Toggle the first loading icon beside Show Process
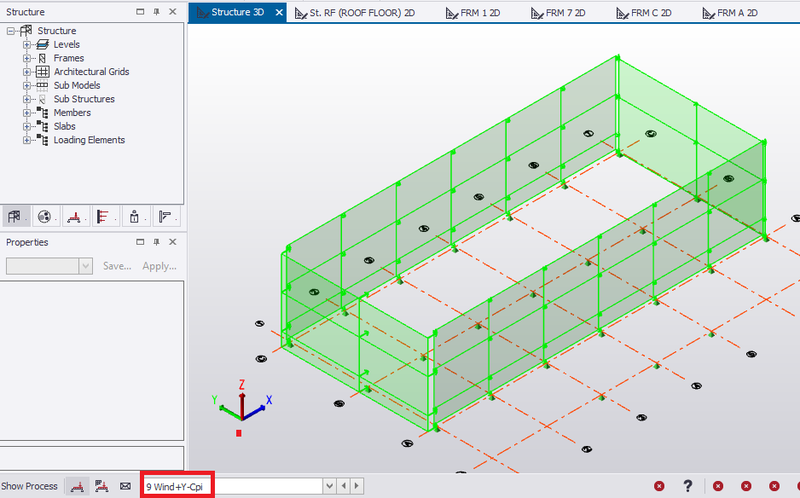Viewport: 800px width, 498px height. click(78, 486)
